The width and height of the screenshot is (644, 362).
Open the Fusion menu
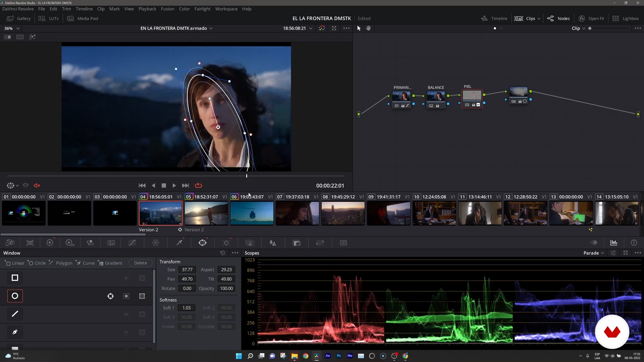[x=167, y=9]
